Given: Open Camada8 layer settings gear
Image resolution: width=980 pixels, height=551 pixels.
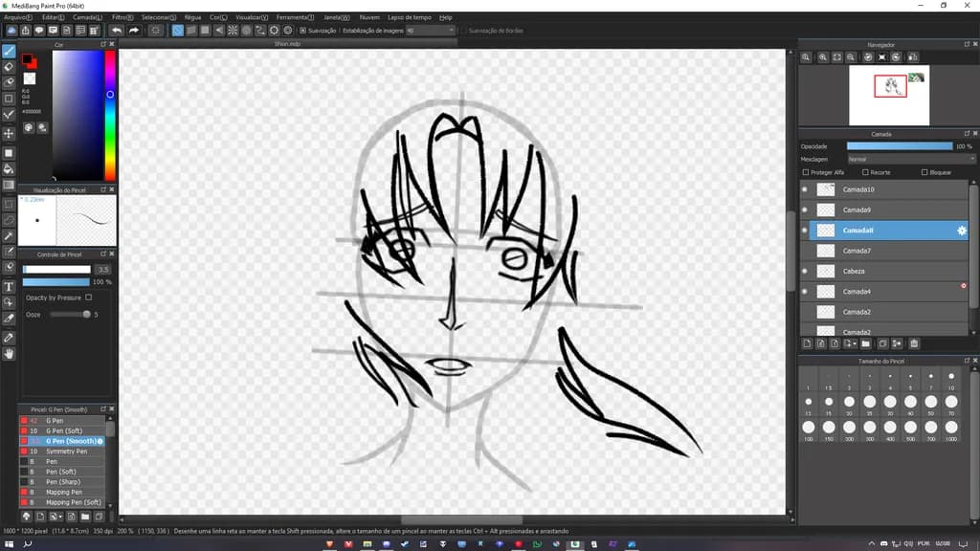Looking at the screenshot, I should (961, 231).
